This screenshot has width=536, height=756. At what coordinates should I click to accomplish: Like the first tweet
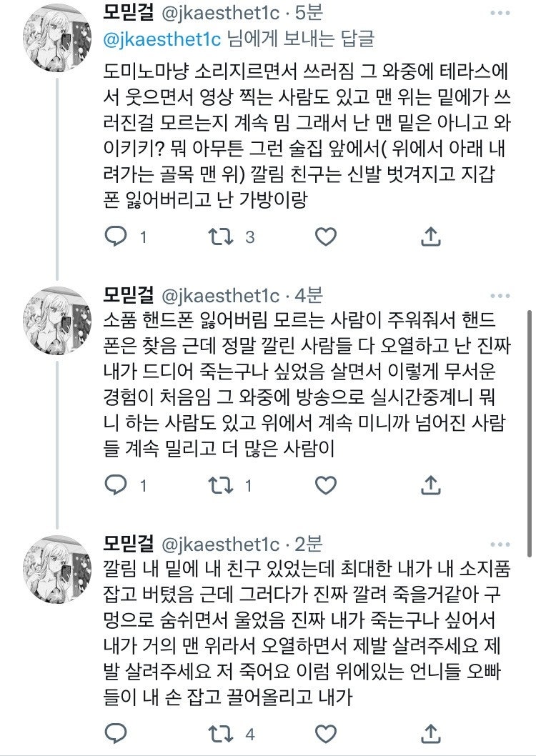pyautogui.click(x=326, y=237)
